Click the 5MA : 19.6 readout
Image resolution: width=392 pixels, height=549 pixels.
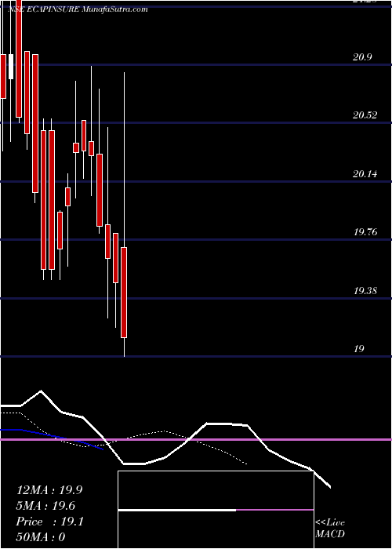coord(45,506)
